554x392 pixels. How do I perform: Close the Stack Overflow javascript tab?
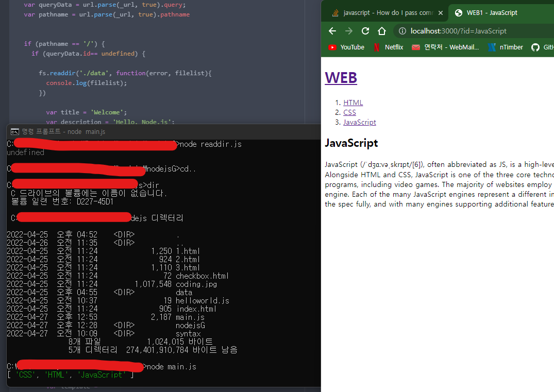440,13
